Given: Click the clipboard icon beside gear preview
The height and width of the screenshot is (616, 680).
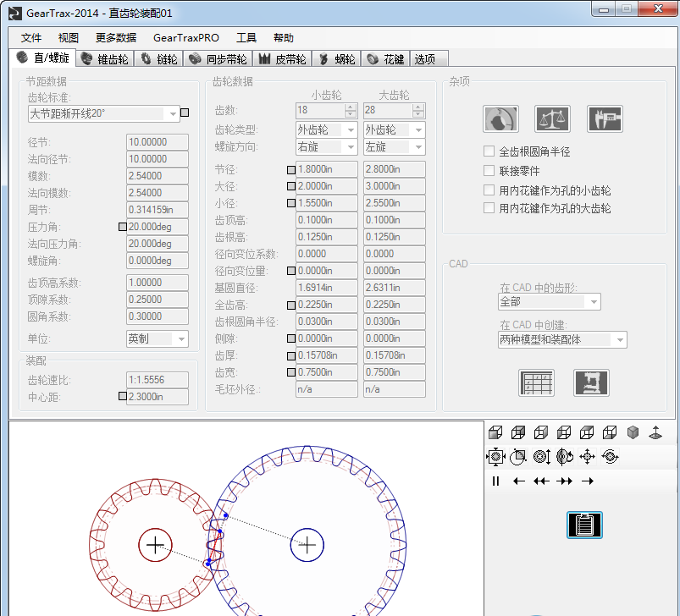Looking at the screenshot, I should (584, 525).
